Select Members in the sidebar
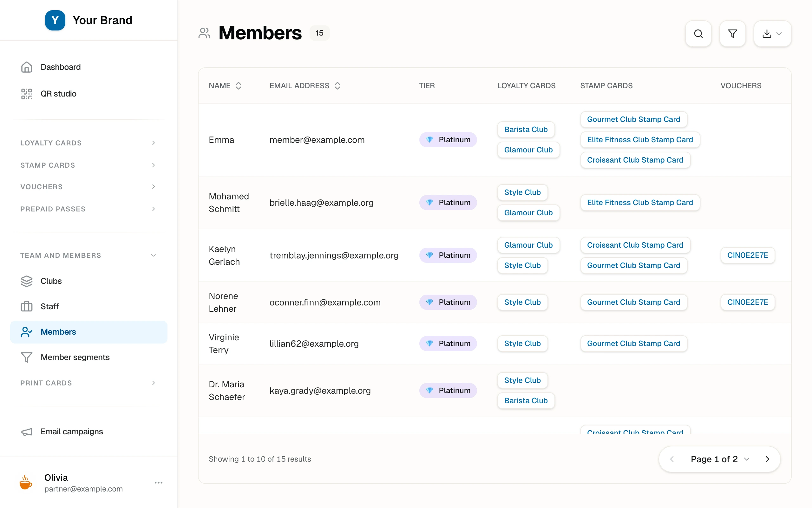This screenshot has width=812, height=508. (x=88, y=332)
